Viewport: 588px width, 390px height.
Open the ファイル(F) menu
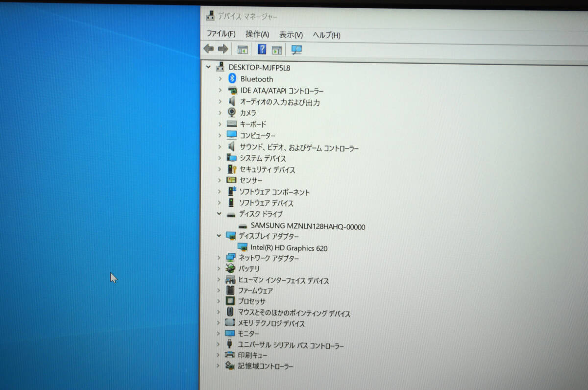tap(220, 34)
